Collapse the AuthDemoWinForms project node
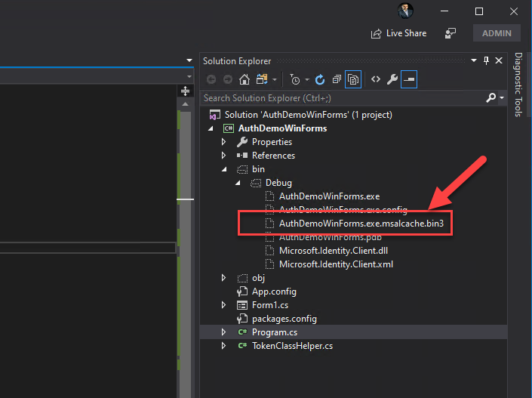 point(211,128)
